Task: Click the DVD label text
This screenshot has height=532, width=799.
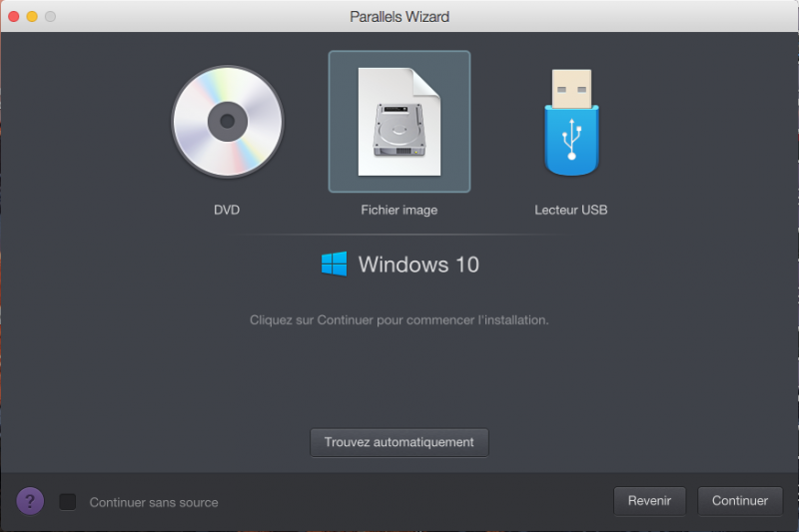Action: point(227,210)
